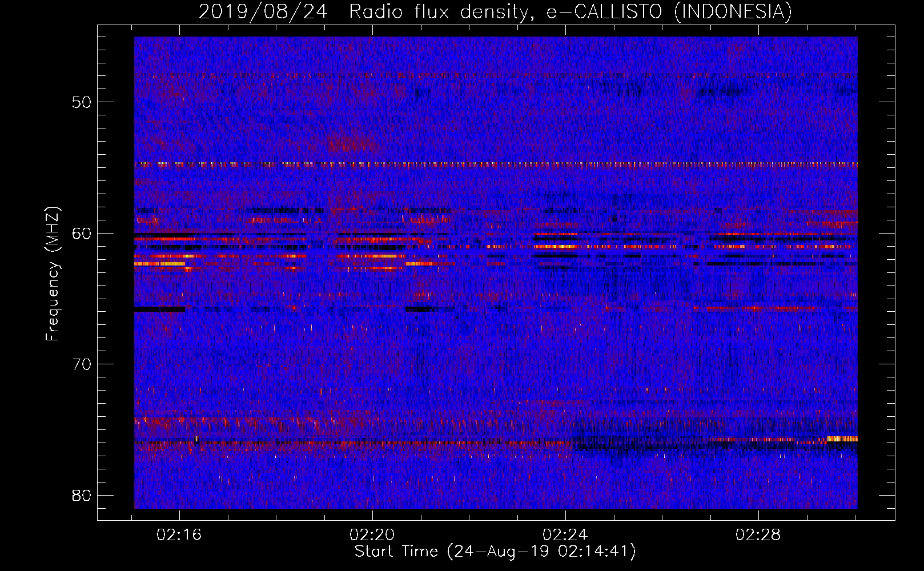The image size is (924, 571).
Task: Click the bright yellow burst at the end of the 76 MHz band
Action: [842, 439]
